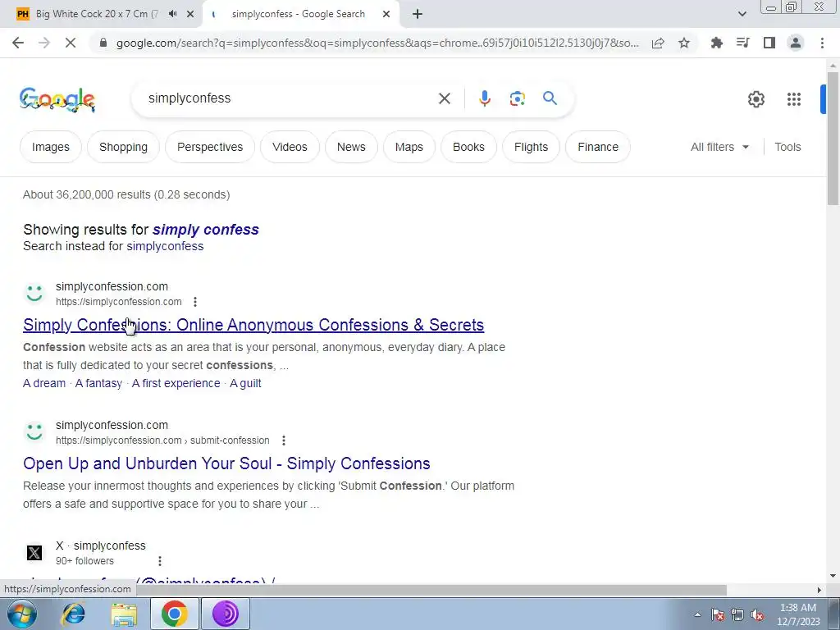Mute the first tab's audio
The width and height of the screenshot is (840, 630).
pos(172,14)
